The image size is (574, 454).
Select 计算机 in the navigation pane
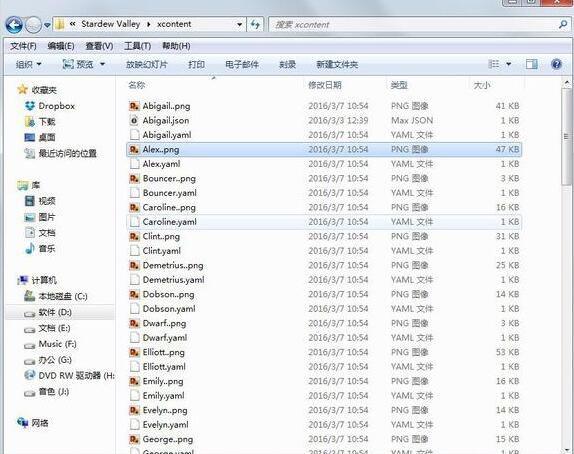[37, 280]
